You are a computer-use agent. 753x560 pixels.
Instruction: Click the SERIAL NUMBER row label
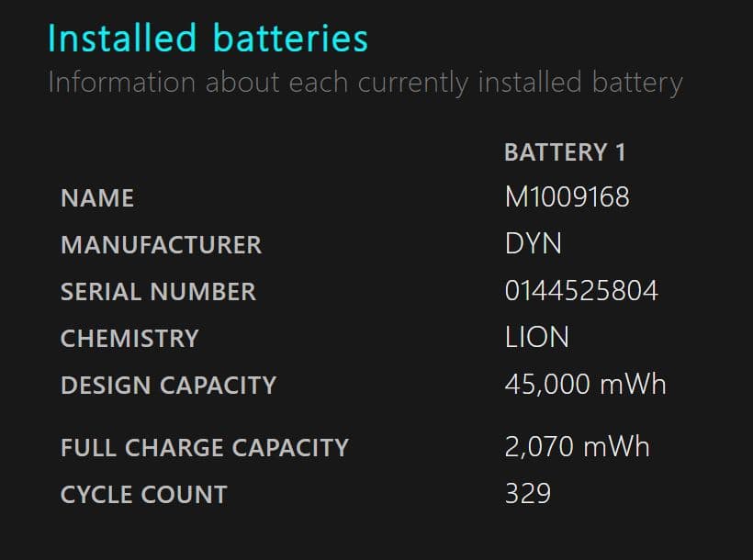[x=158, y=292]
